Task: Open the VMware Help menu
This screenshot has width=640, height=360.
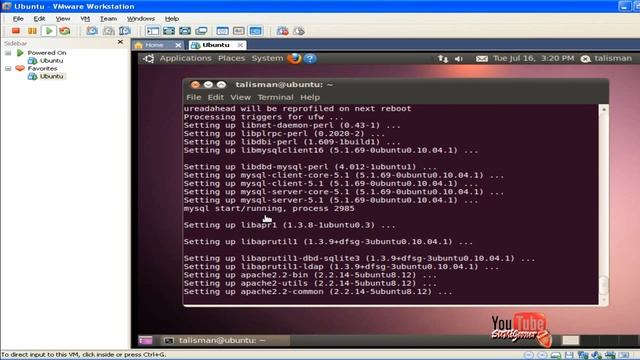Action: tap(172, 19)
